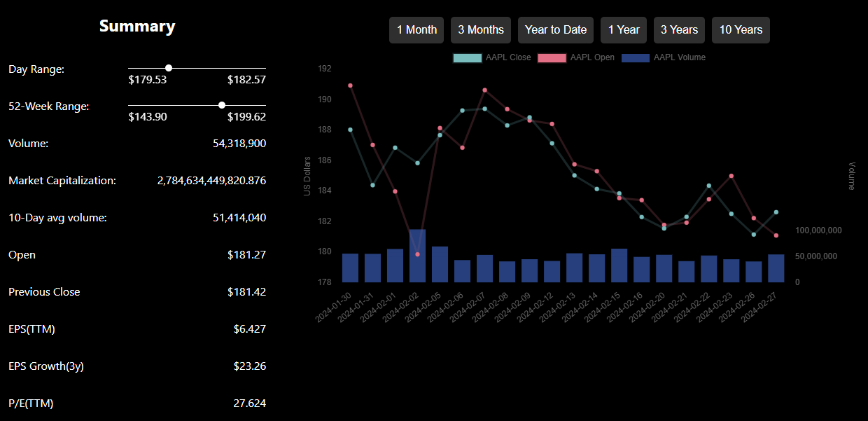Click the 2024-02-15 date axis label
Image resolution: width=868 pixels, height=421 pixels.
603,307
